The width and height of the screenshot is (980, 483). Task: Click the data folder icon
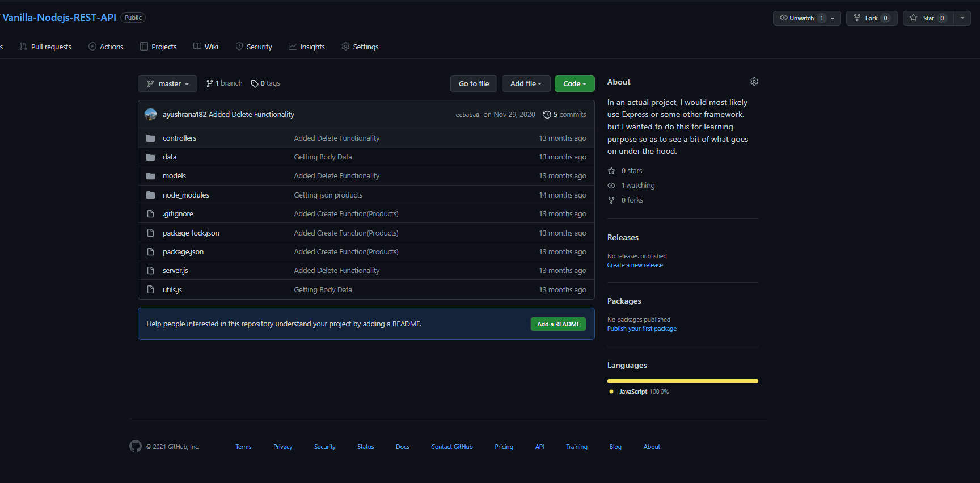pyautogui.click(x=150, y=157)
